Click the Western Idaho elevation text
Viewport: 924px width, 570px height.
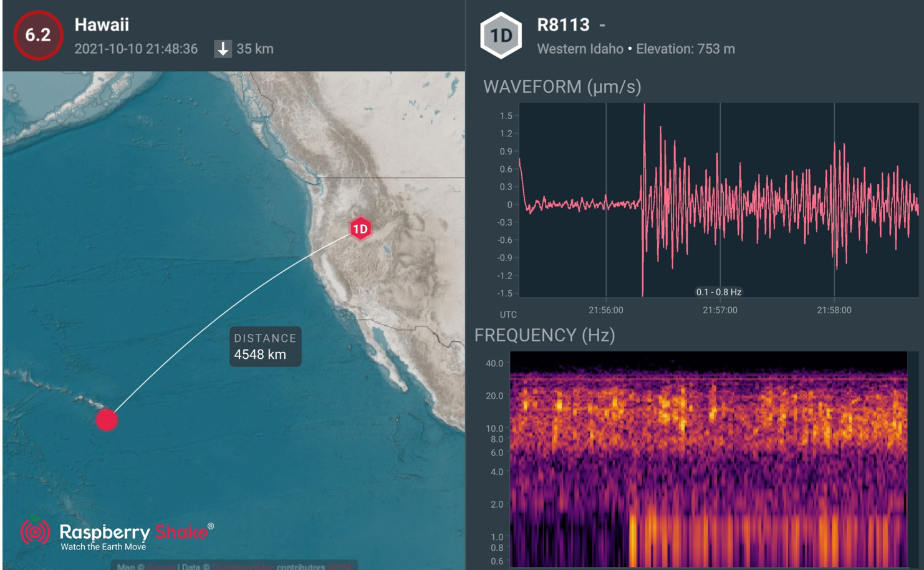click(x=635, y=49)
